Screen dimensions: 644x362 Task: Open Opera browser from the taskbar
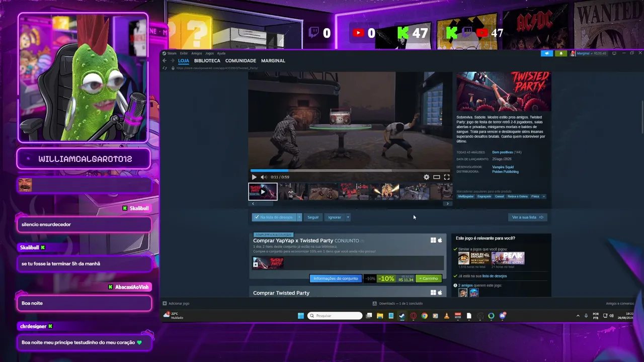tap(413, 316)
